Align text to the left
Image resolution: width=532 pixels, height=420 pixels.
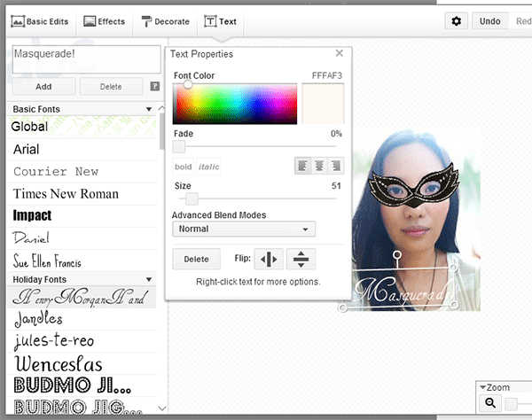coord(302,166)
